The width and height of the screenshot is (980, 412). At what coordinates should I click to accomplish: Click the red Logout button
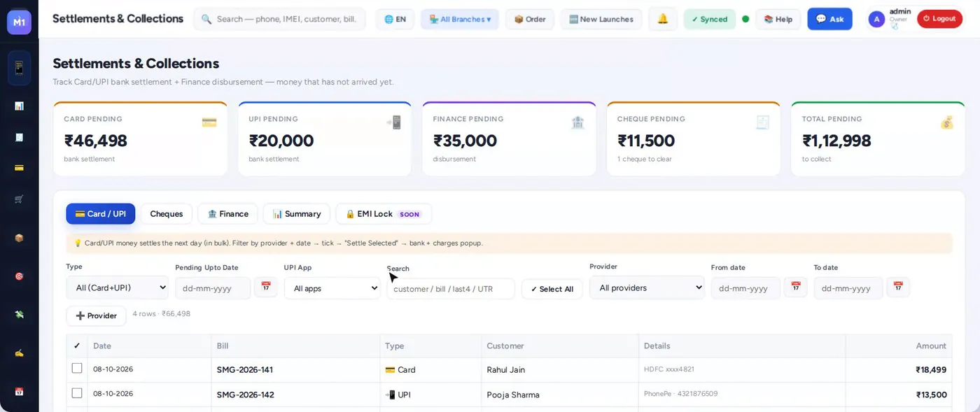[x=939, y=19]
